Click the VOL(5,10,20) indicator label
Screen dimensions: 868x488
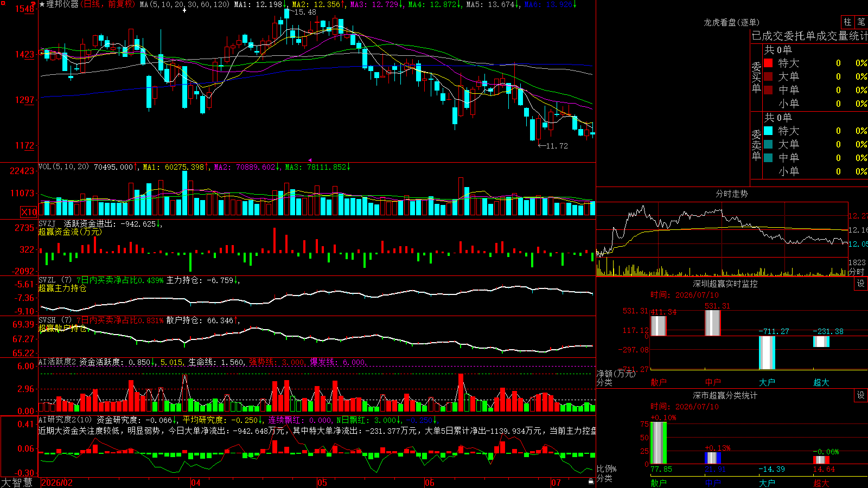coord(63,167)
